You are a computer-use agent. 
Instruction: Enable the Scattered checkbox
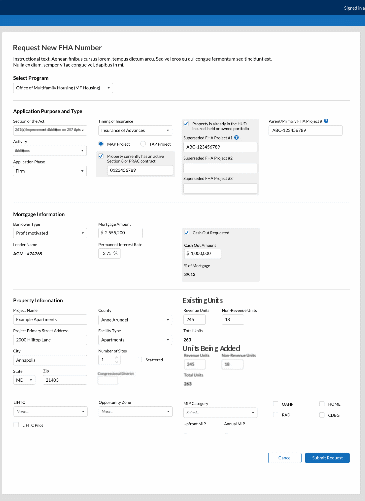140,359
